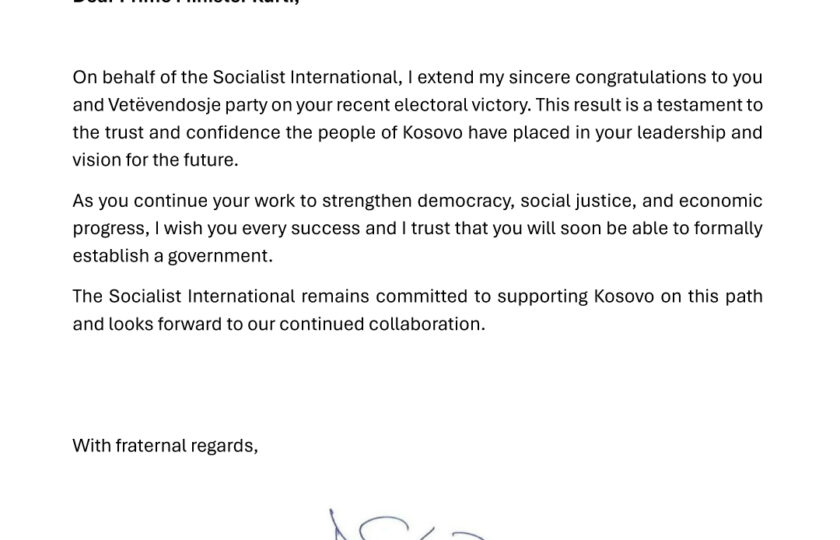Select the 'With fraternal regards,' closing line
The height and width of the screenshot is (540, 840).
tap(165, 446)
